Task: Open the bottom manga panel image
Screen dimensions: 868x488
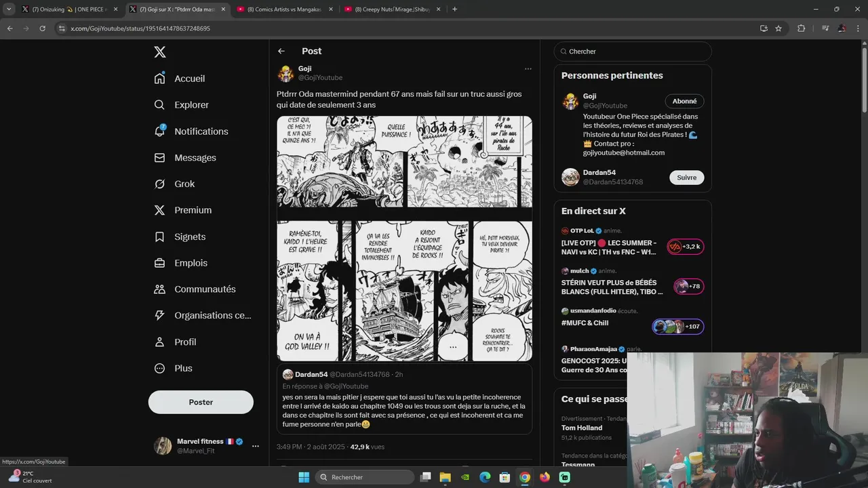Action: click(x=404, y=291)
